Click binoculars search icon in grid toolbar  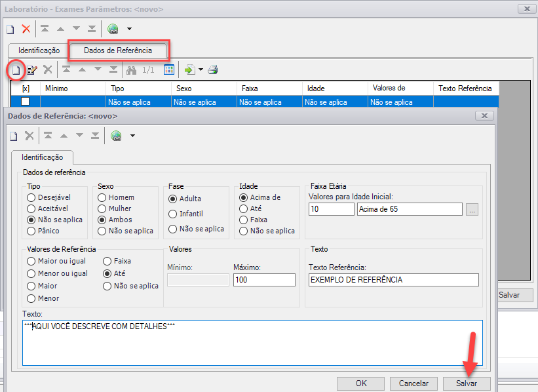132,70
